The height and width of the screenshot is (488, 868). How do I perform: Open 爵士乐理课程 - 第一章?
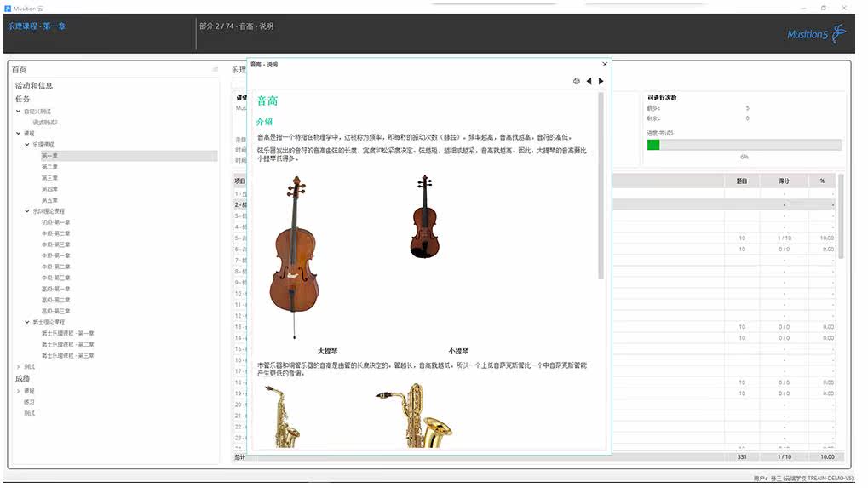coord(67,333)
